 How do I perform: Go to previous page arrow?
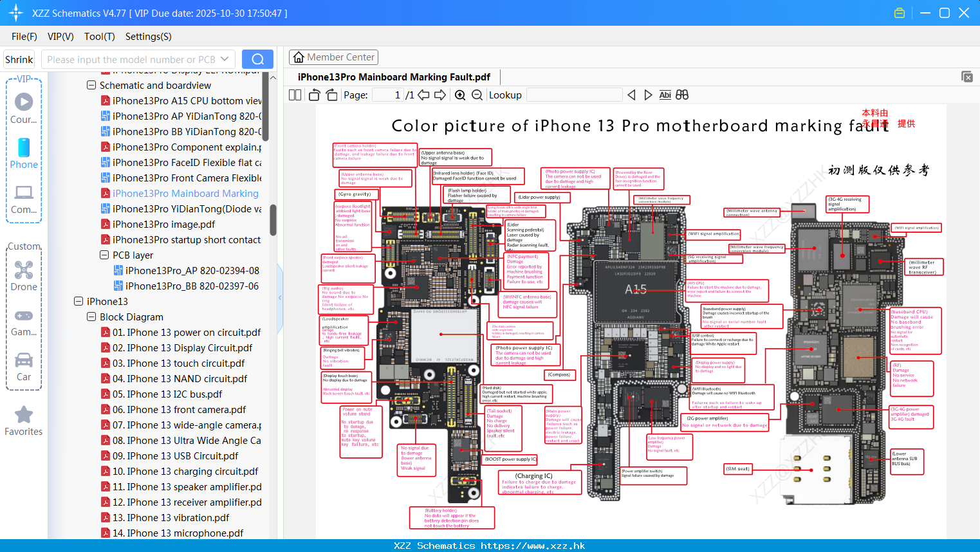tap(423, 95)
